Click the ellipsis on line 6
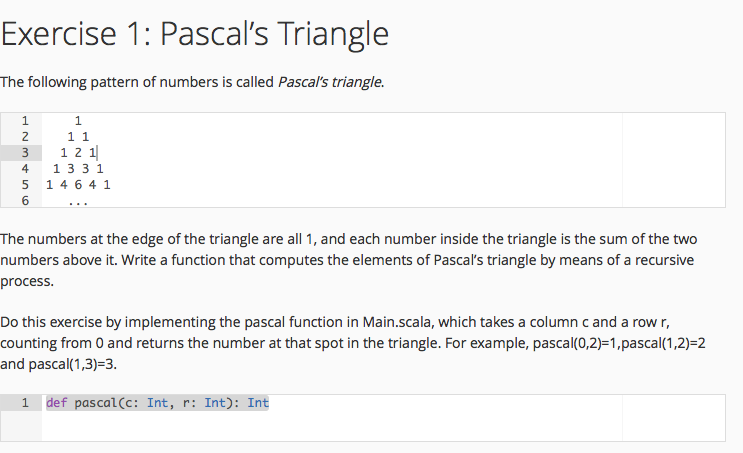The image size is (743, 453). [78, 203]
